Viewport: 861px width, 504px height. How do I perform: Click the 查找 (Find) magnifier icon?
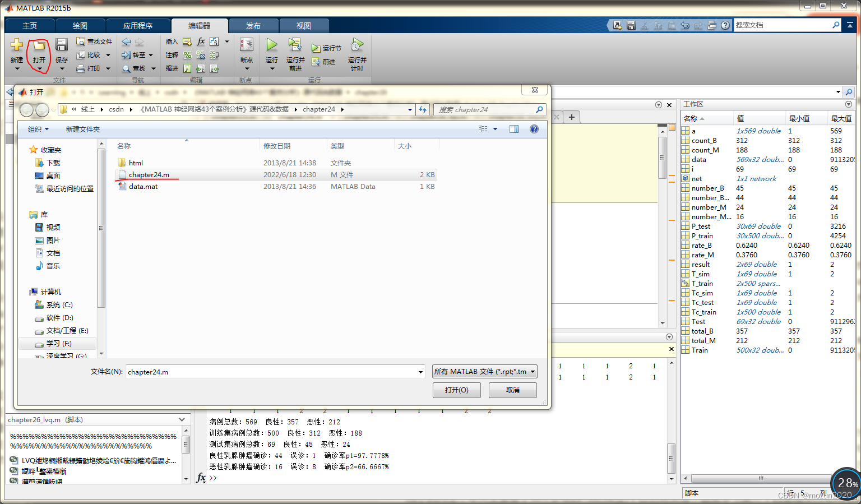tap(127, 68)
